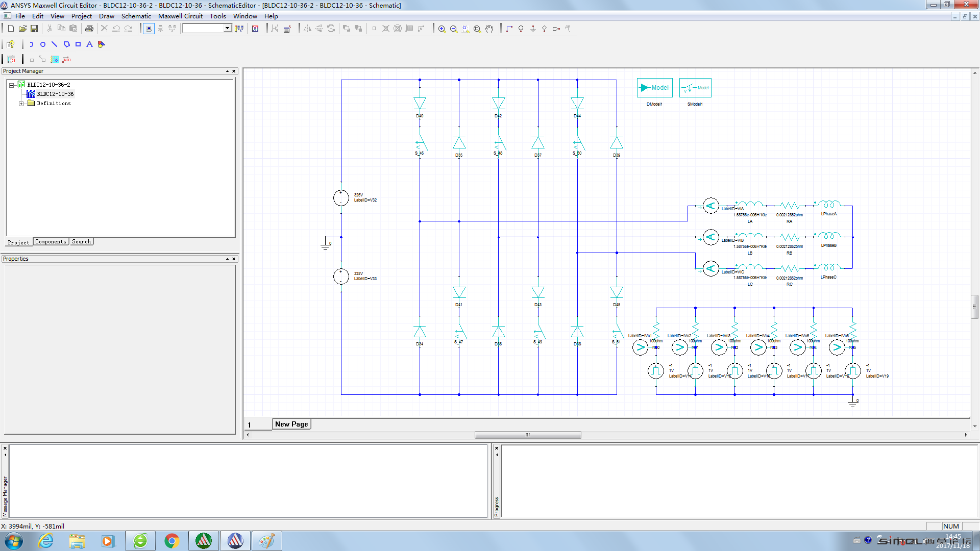Viewport: 980px width, 551px height.
Task: Click the Zoom Out magnifier icon
Action: 454,29
